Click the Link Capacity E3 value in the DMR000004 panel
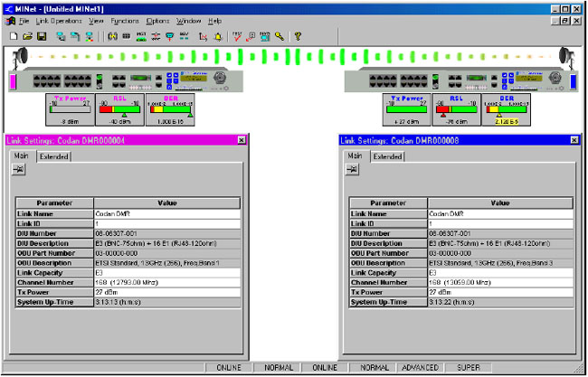The height and width of the screenshot is (377, 588). point(167,273)
